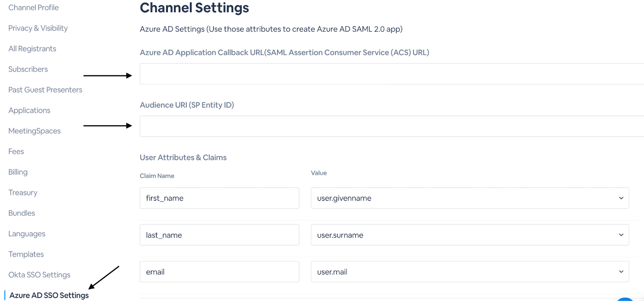Select Azure AD SSO Settings
644x301 pixels.
coord(49,295)
